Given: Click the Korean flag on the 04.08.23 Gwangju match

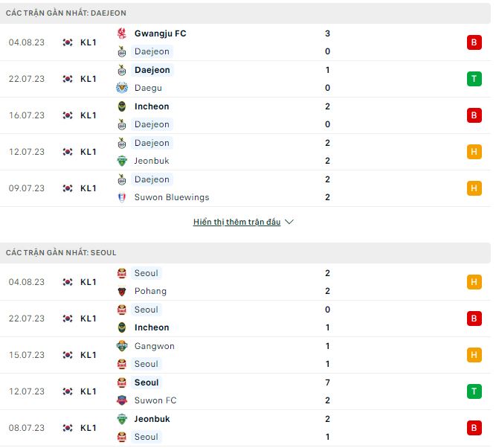Looking at the screenshot, I should click(68, 42).
